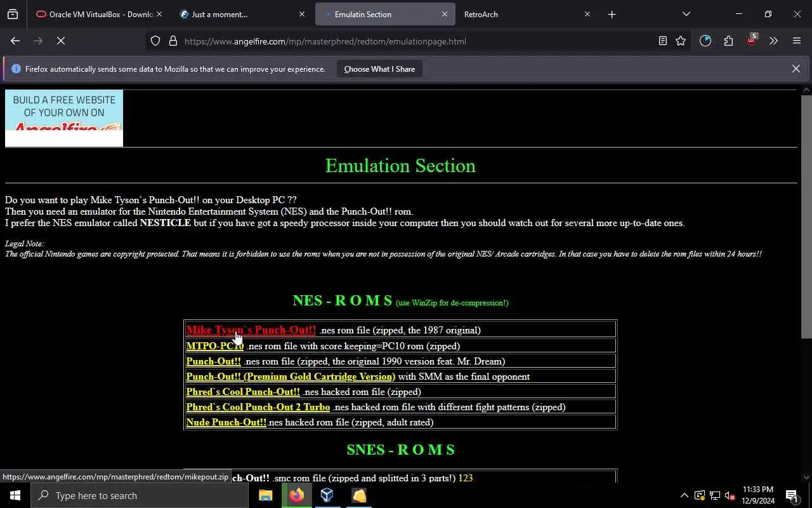Open tracking protection shield icon
The image size is (812, 508).
coord(155,41)
